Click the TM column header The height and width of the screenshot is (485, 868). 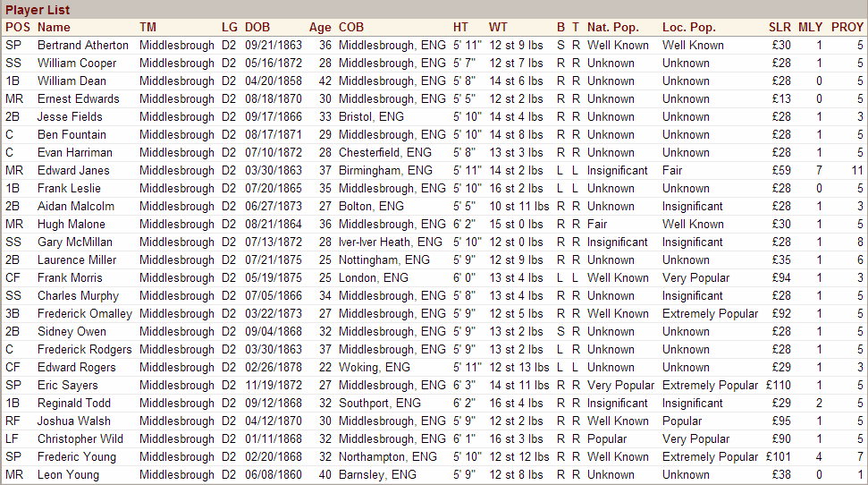point(147,27)
